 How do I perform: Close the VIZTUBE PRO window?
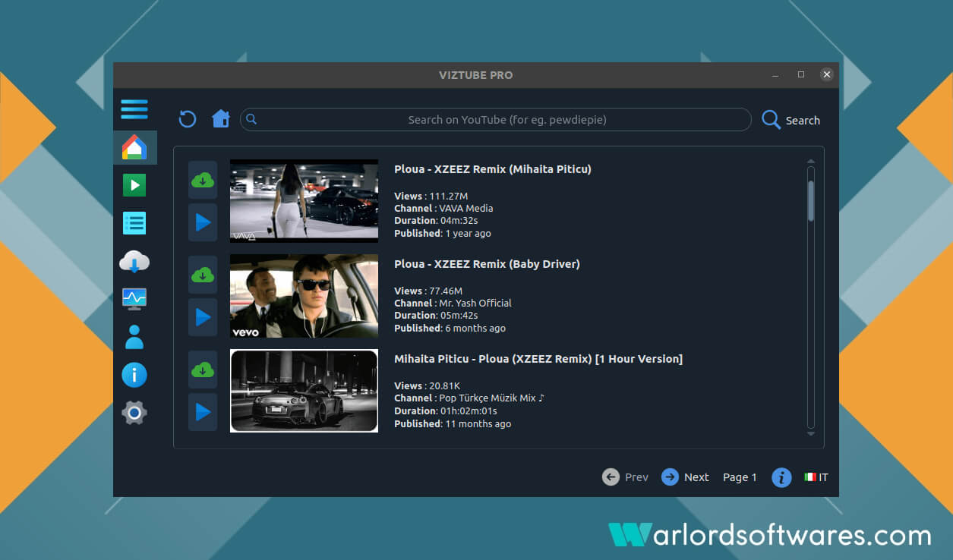827,74
